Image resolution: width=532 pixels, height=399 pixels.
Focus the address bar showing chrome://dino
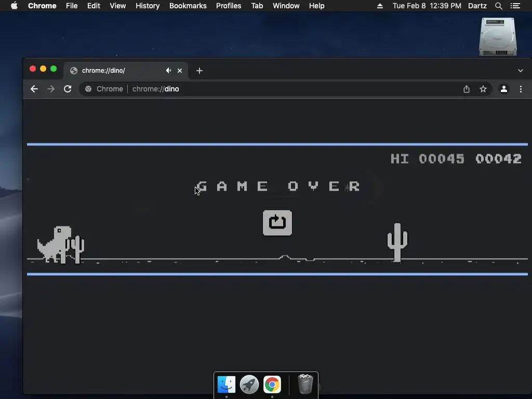coord(285,89)
